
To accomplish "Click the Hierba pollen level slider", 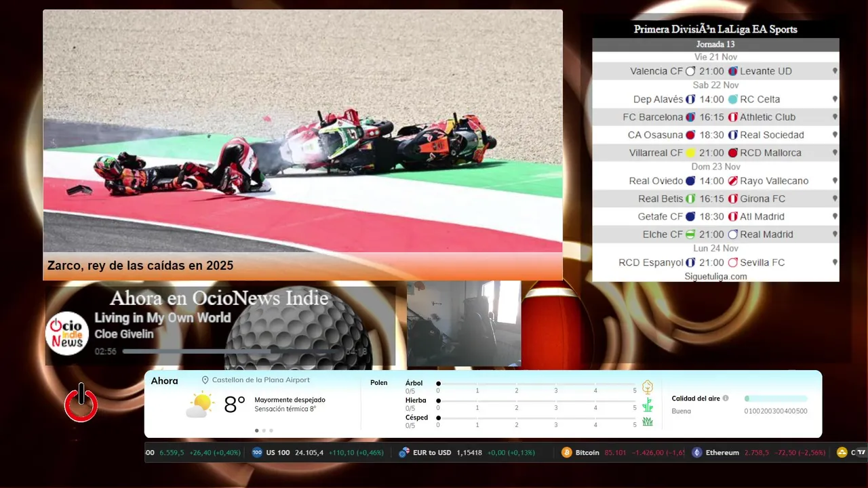I will coord(536,401).
